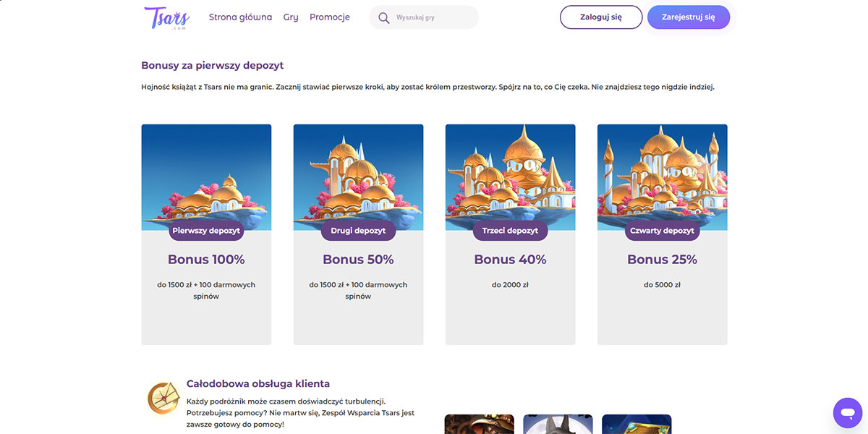
Task: Open the treasure chest game thumbnail
Action: coord(637,424)
